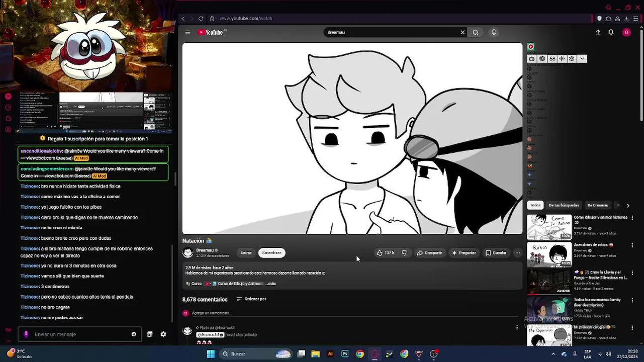Image resolution: width=644 pixels, height=362 pixels.
Task: Open the YouTube hamburger guide menu
Action: (x=188, y=32)
